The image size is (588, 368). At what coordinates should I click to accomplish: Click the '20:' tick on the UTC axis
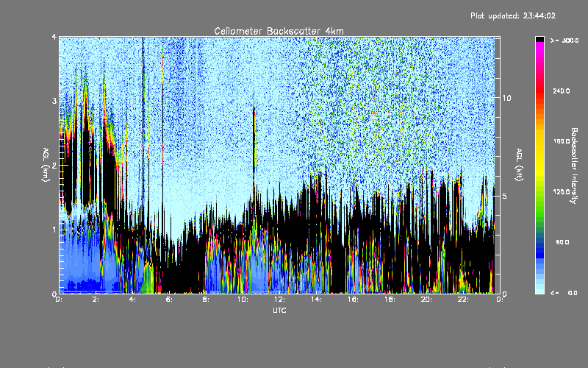coord(427,300)
